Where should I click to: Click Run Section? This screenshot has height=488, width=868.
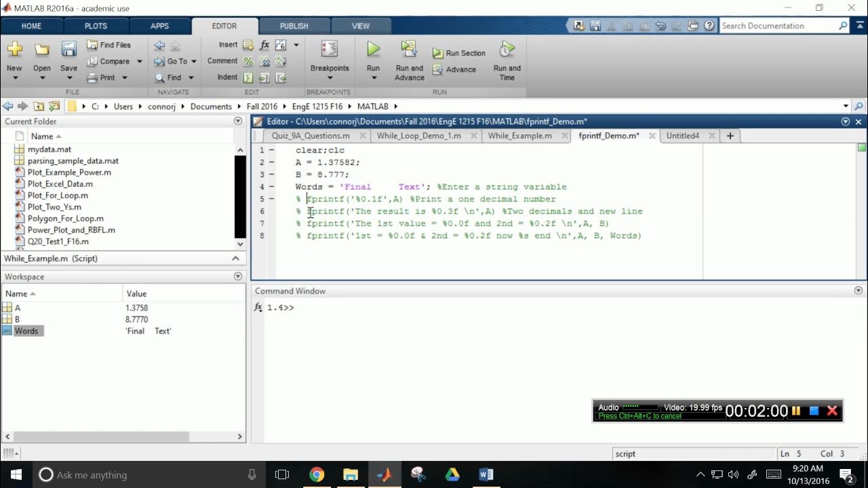[x=459, y=53]
